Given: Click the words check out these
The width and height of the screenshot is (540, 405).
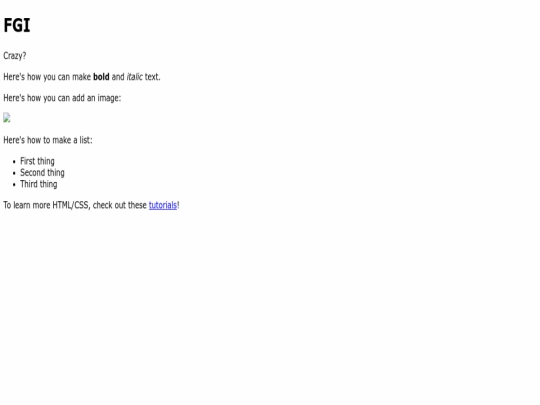Looking at the screenshot, I should point(120,205).
